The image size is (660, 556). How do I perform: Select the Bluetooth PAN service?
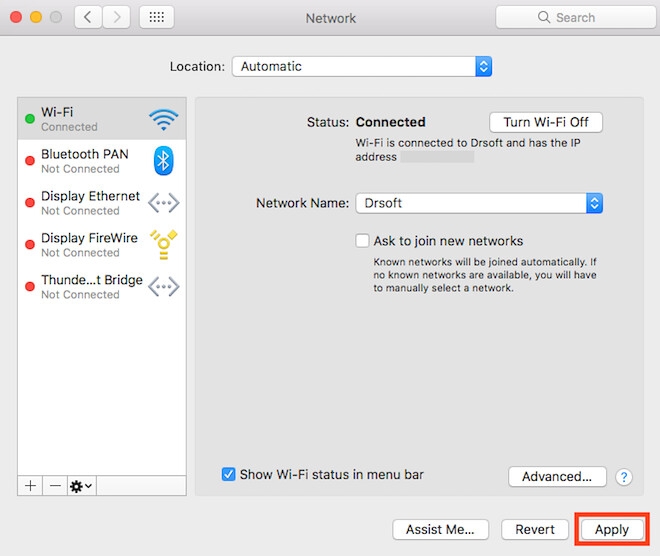(x=102, y=161)
